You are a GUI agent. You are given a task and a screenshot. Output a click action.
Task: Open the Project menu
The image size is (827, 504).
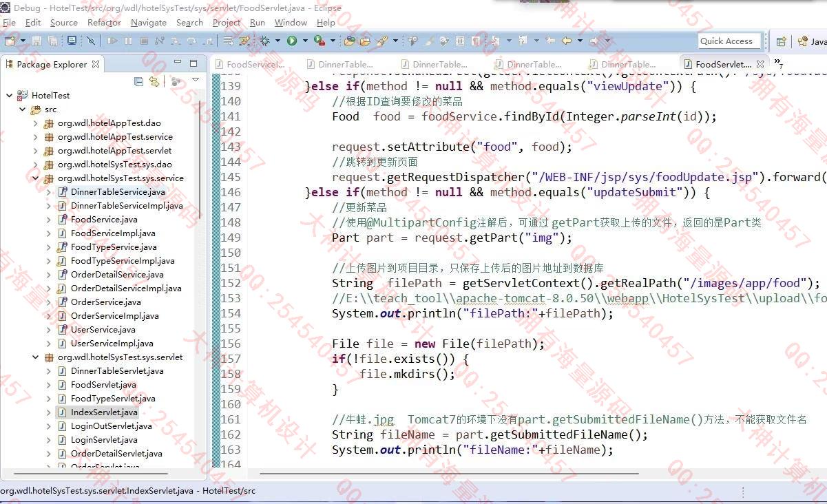[x=227, y=23]
